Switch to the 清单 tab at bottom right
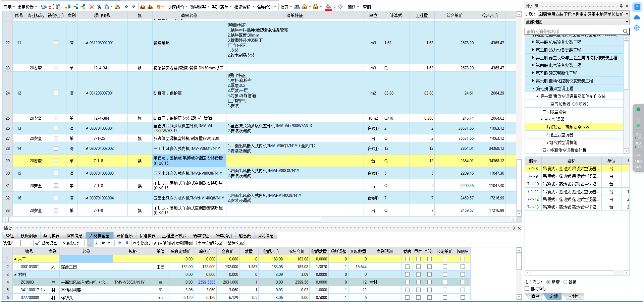This screenshot has height=302, width=644. [535, 296]
